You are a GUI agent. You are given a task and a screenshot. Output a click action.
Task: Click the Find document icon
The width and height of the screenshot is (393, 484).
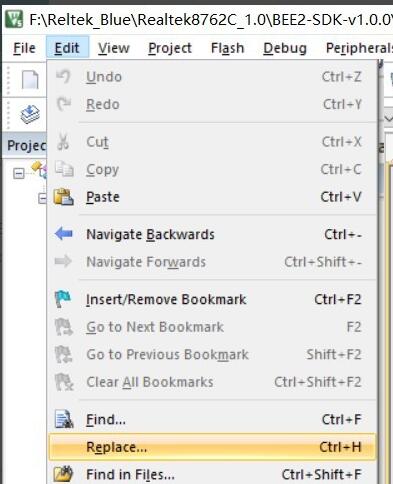[x=64, y=419]
